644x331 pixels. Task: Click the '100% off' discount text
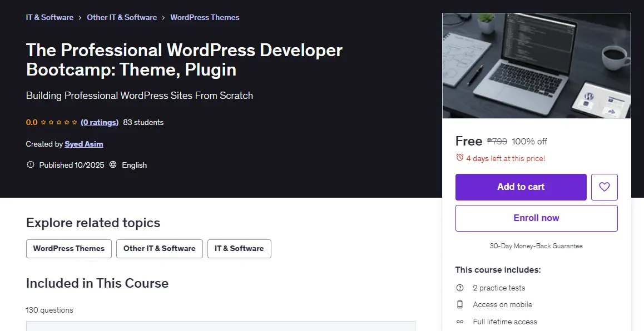point(529,142)
